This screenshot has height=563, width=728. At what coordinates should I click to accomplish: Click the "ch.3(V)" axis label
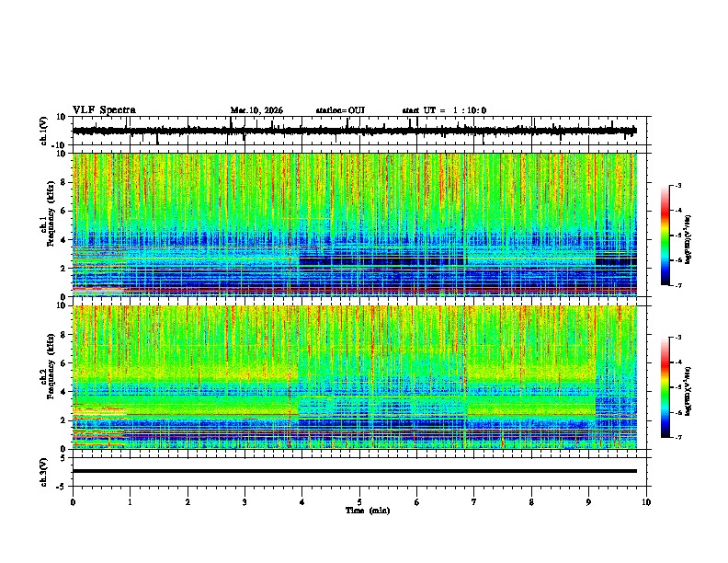(44, 472)
